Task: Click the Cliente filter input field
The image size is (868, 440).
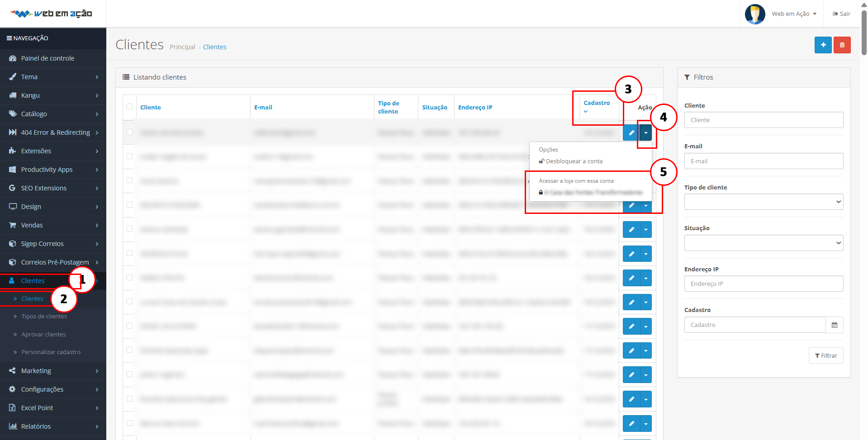Action: [x=764, y=120]
